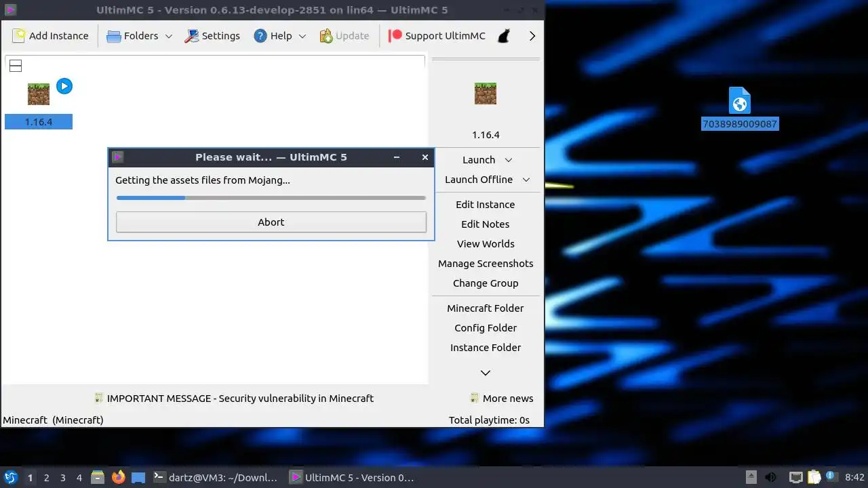Expand more side panel actions chevron
The height and width of the screenshot is (488, 868).
(486, 373)
